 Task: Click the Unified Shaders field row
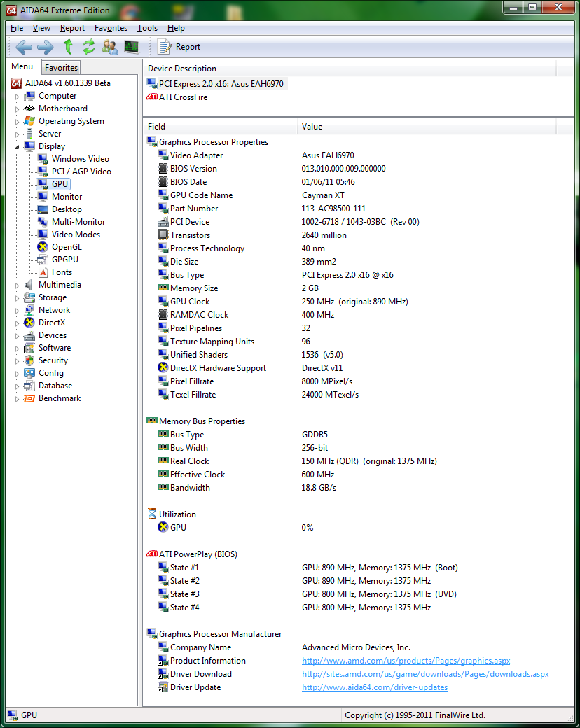point(199,355)
